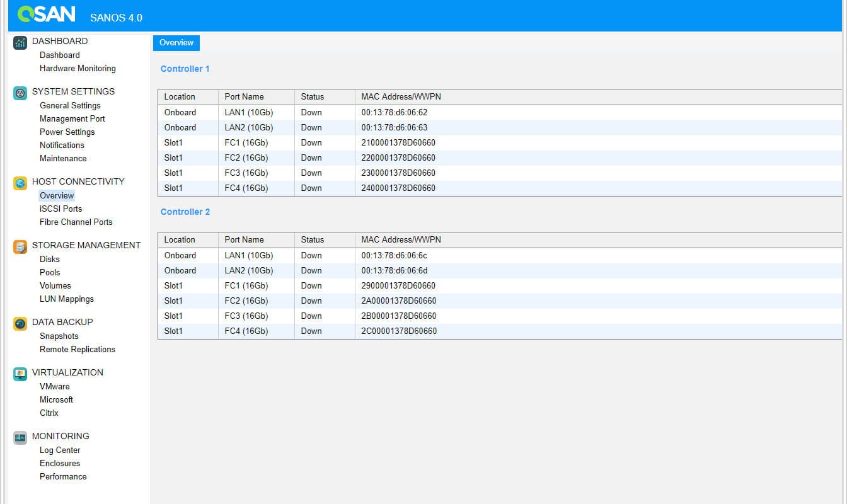Click the System Settings section icon

point(20,93)
